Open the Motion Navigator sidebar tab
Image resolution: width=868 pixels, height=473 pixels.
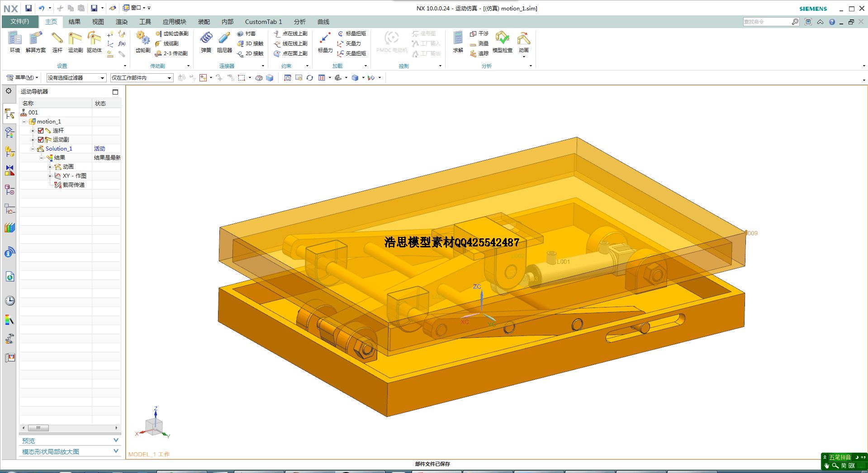click(x=9, y=114)
